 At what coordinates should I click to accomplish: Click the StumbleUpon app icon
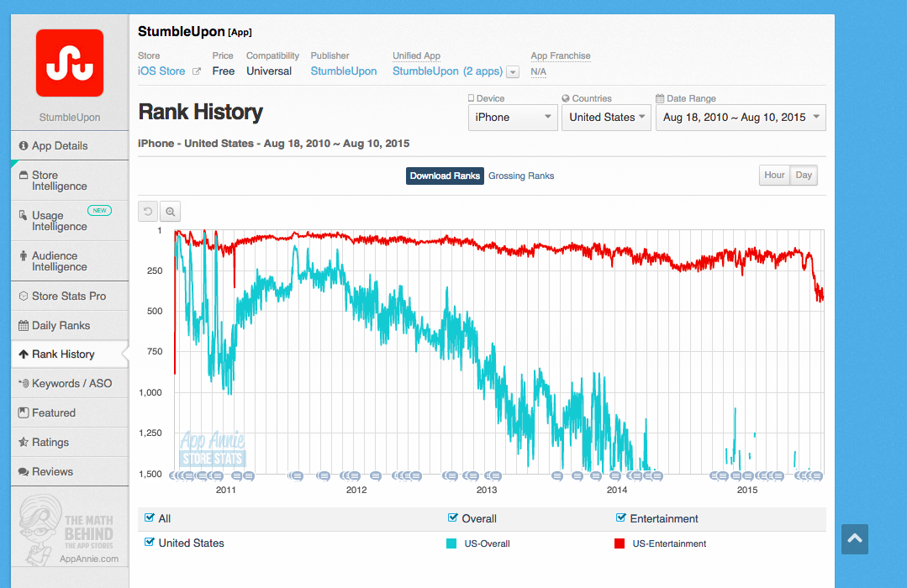point(70,63)
